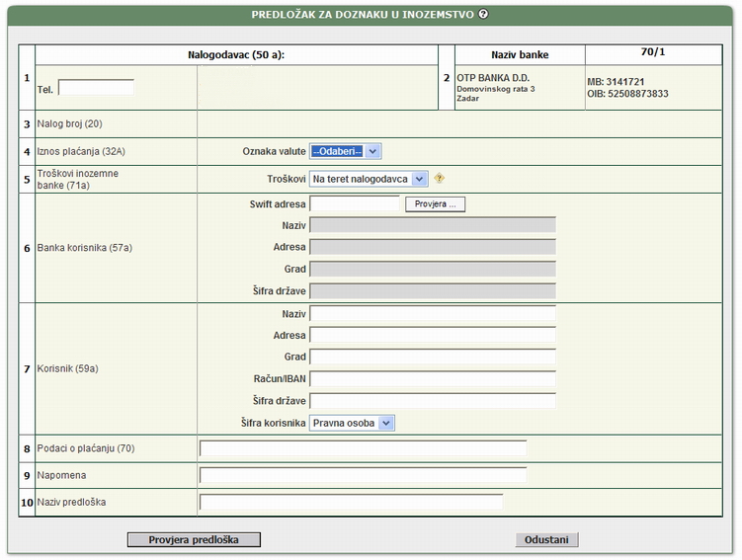Focus the Tel. input field
Image resolution: width=742 pixels, height=560 pixels.
click(96, 88)
